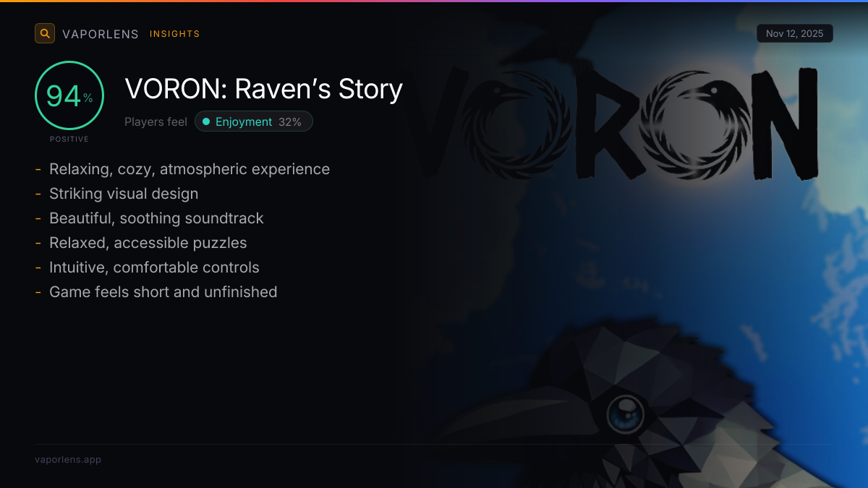Select "Striking visual design" insight
This screenshot has height=488, width=868.
pos(124,194)
